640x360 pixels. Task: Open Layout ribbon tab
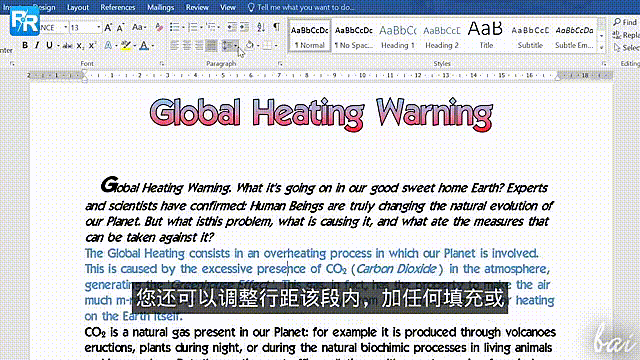pos(78,7)
